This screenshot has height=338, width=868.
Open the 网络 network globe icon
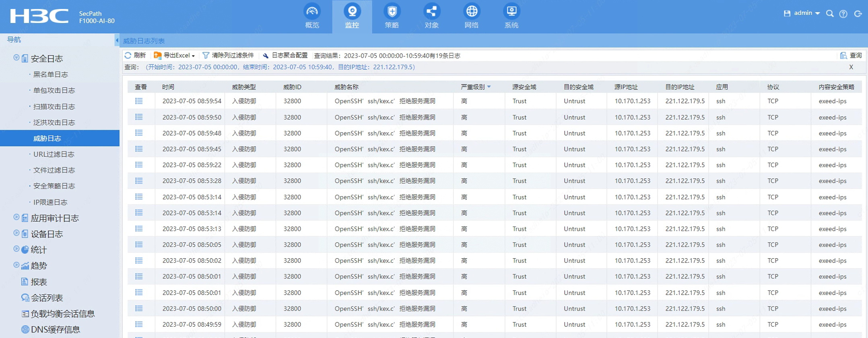pyautogui.click(x=471, y=12)
